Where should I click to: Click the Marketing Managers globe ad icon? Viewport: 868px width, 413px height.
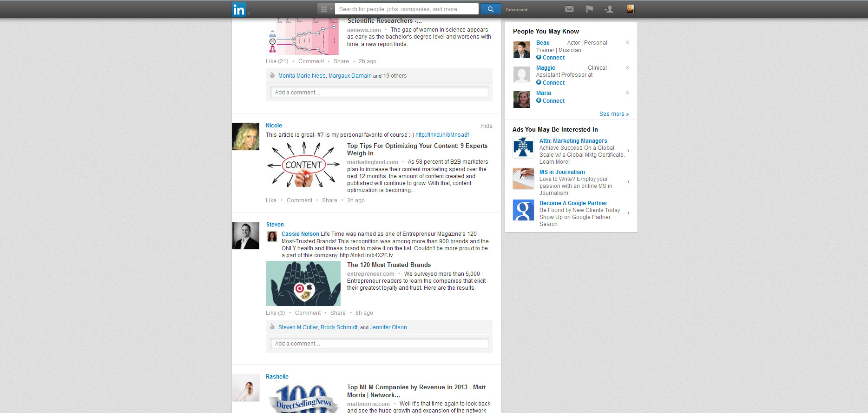pos(523,148)
